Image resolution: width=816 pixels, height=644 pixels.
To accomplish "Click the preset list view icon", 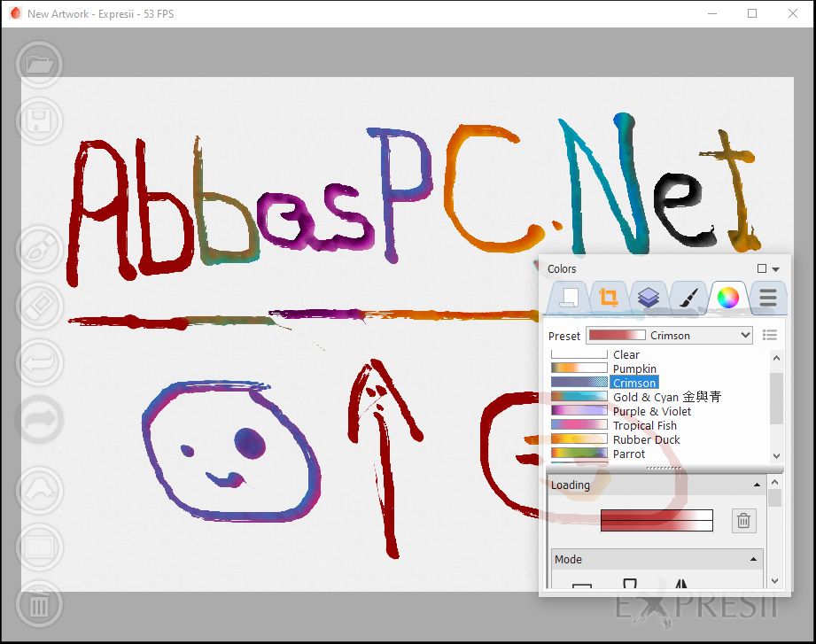I will 770,336.
